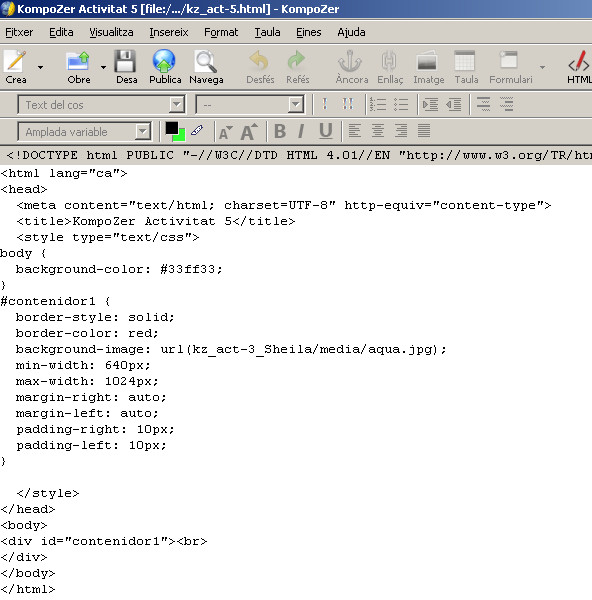Open the Insereix menu
Image resolution: width=592 pixels, height=600 pixels.
click(169, 32)
